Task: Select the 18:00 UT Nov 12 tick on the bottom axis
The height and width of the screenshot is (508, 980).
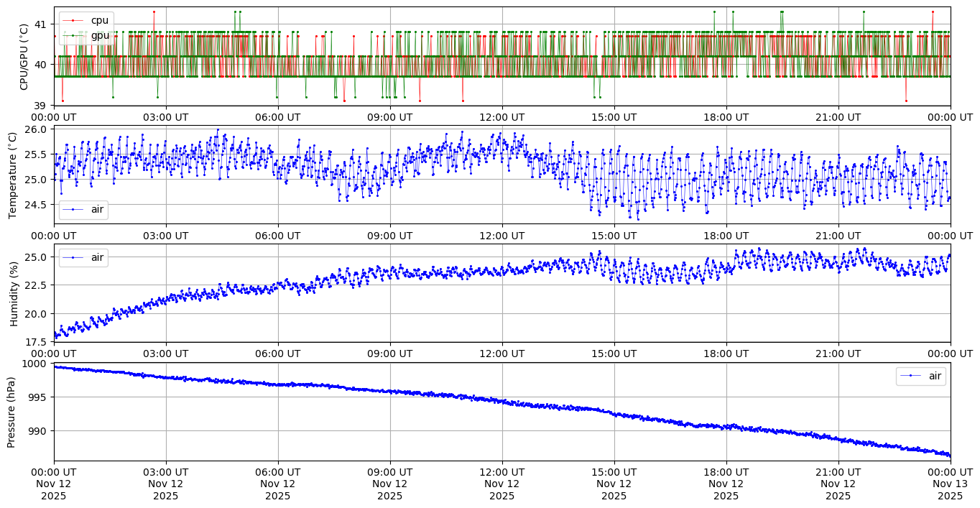Action: click(x=726, y=484)
